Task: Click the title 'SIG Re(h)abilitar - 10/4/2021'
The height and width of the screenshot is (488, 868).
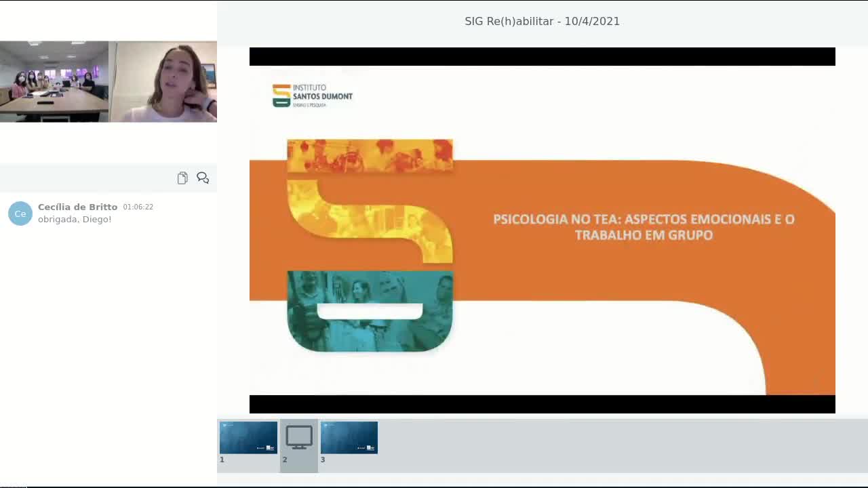Action: pos(542,21)
